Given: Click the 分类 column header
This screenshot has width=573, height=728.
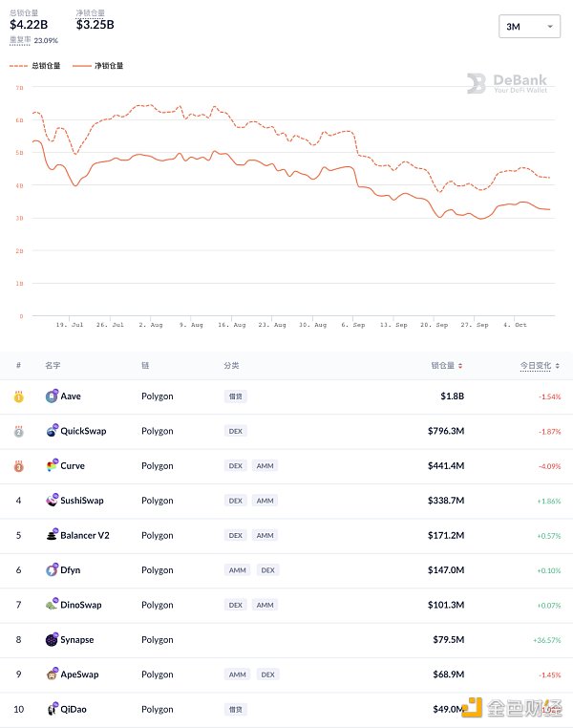Looking at the screenshot, I should (x=232, y=365).
